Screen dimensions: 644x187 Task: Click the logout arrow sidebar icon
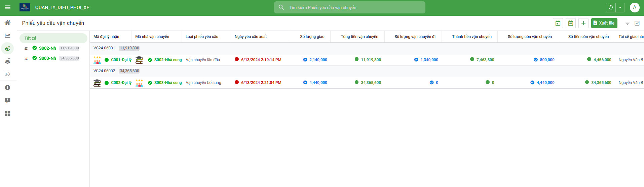[7, 74]
